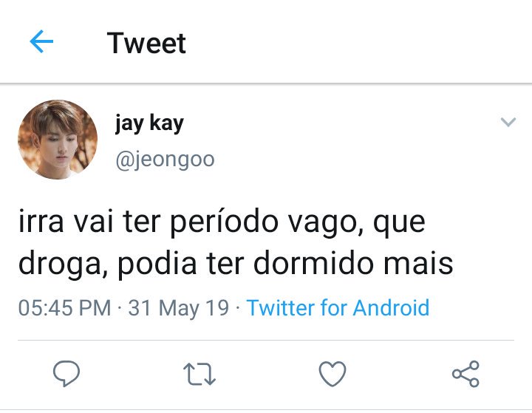
Task: Open the "jay kay" display name
Action: click(149, 123)
